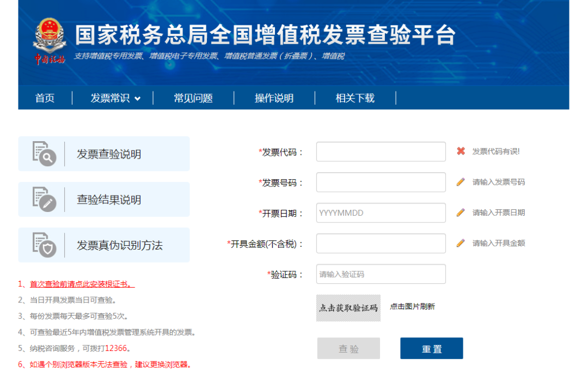588x388 pixels.
Task: Click the shield document icon beside 发票真伪识别方法
Action: click(x=44, y=245)
